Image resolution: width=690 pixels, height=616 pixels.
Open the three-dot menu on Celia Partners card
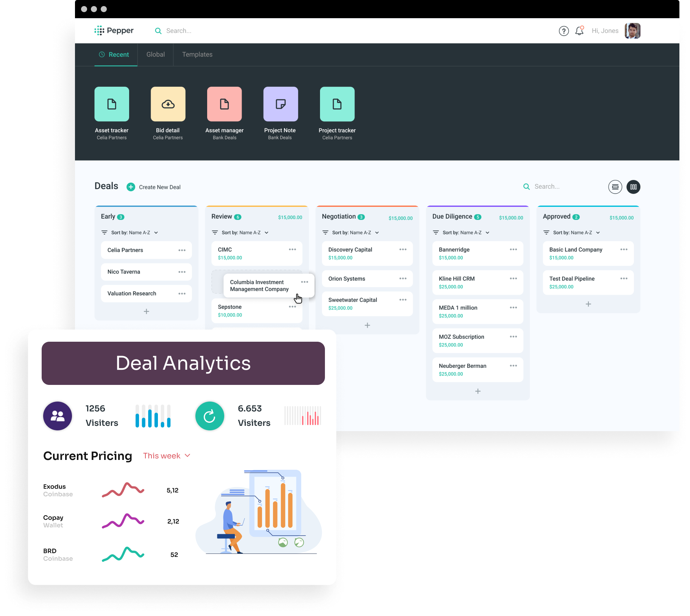pos(182,250)
